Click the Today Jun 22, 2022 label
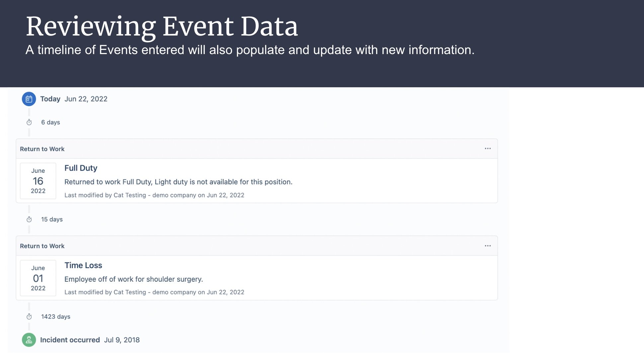 coord(74,99)
